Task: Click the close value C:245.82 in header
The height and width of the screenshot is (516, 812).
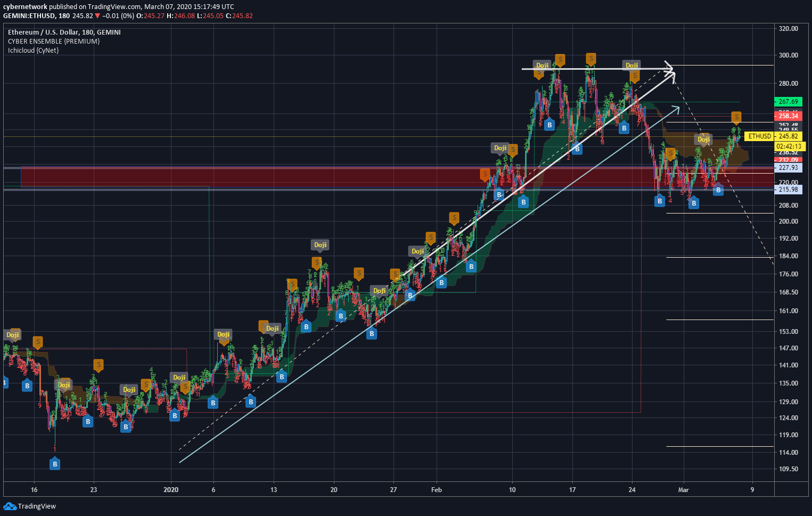Action: coord(239,16)
